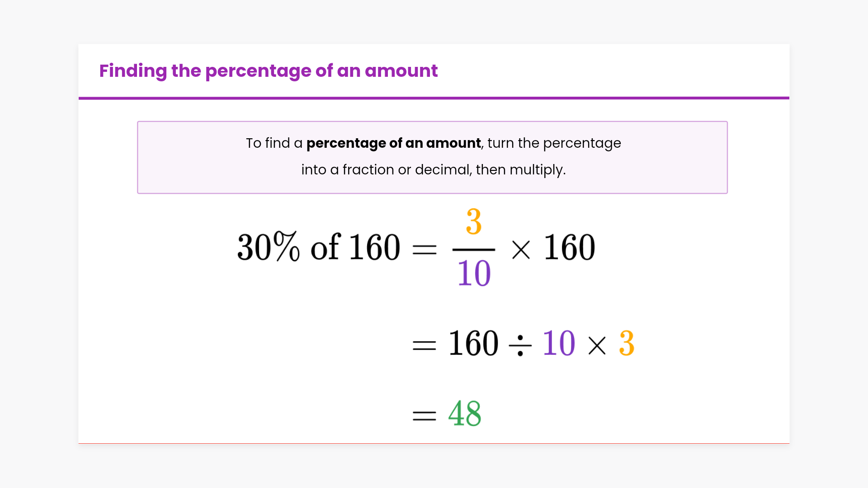Click the 160 right after "of"
The width and height of the screenshot is (868, 488).
click(x=375, y=247)
